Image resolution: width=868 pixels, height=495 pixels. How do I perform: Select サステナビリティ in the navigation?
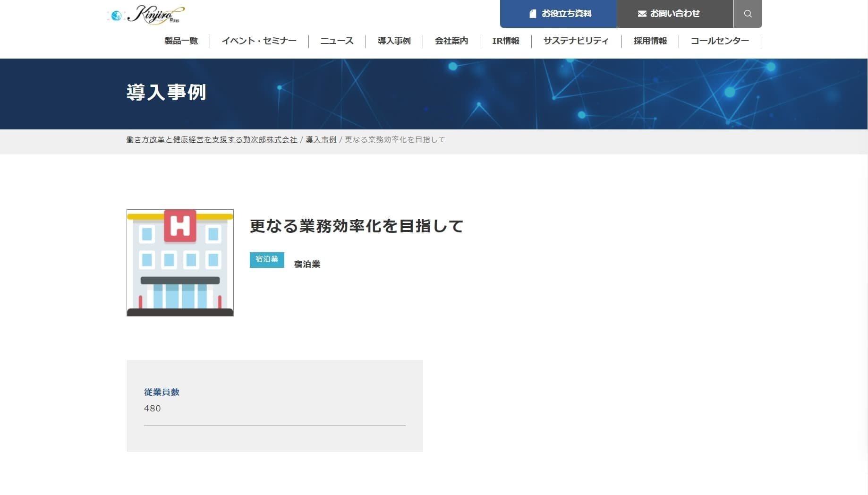click(x=576, y=41)
